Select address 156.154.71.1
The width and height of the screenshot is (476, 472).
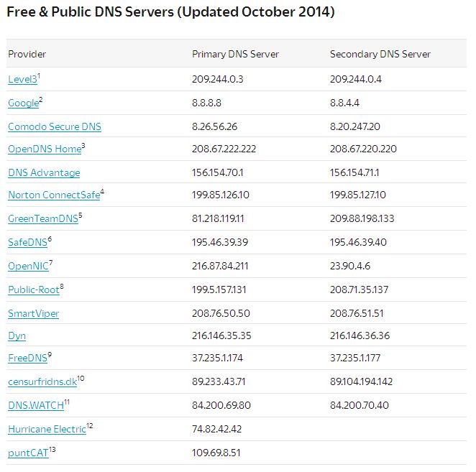coord(354,172)
